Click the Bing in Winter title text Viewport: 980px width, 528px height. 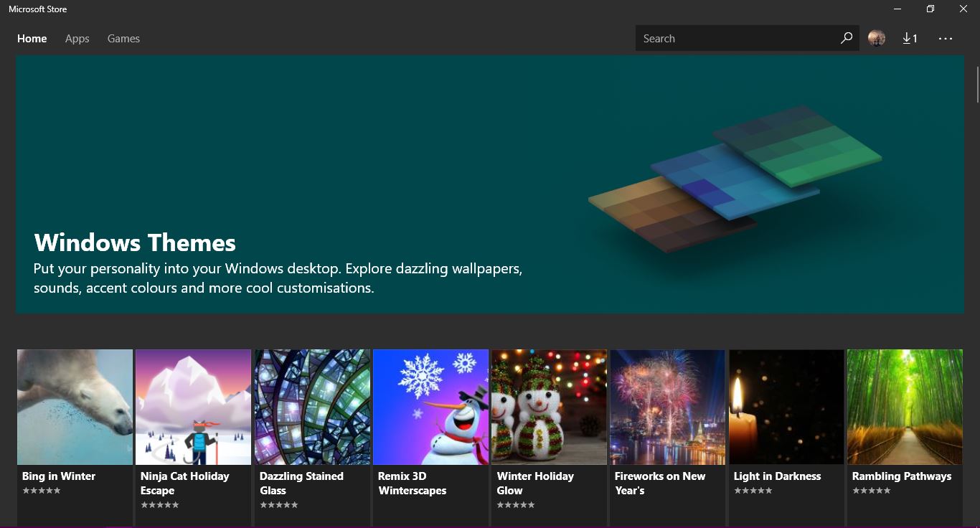pyautogui.click(x=59, y=476)
